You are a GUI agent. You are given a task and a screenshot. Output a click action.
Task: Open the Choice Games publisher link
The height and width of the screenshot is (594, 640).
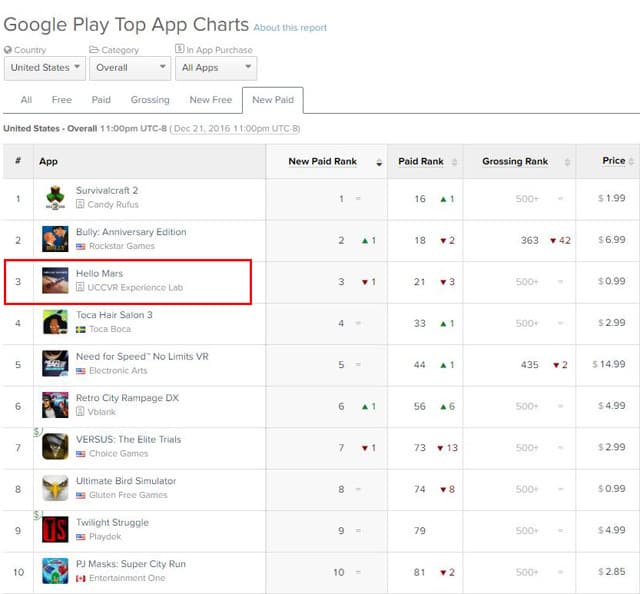tap(118, 454)
